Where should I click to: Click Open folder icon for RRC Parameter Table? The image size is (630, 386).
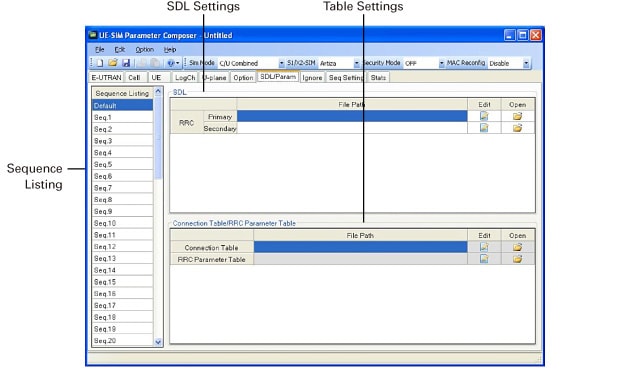click(x=518, y=259)
